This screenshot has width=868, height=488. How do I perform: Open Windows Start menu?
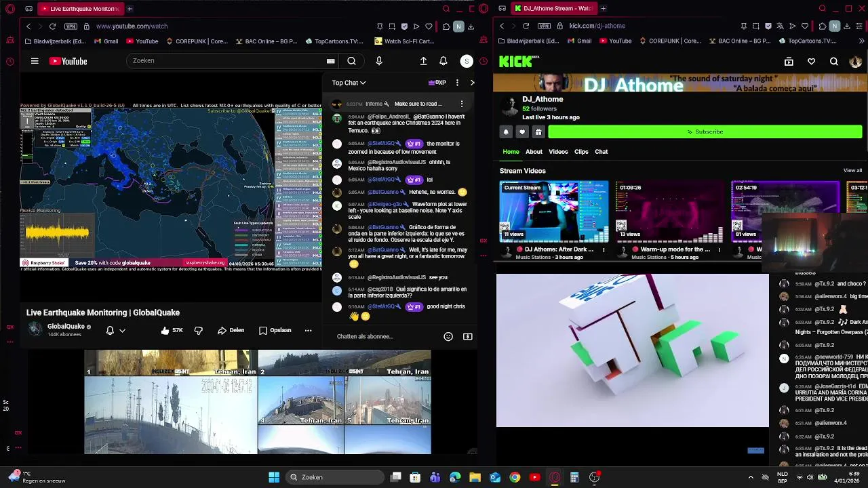pyautogui.click(x=274, y=477)
